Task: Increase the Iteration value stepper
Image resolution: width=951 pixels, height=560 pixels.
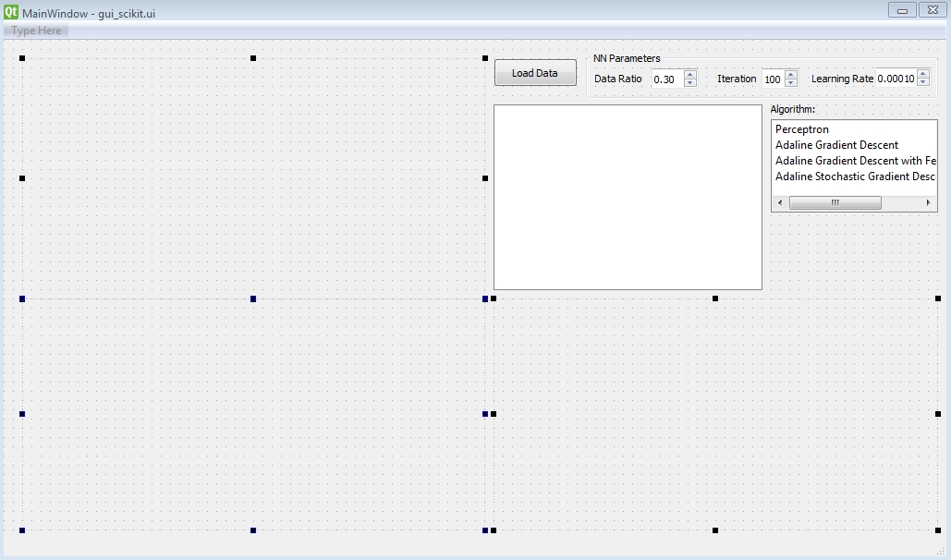Action: tap(790, 74)
